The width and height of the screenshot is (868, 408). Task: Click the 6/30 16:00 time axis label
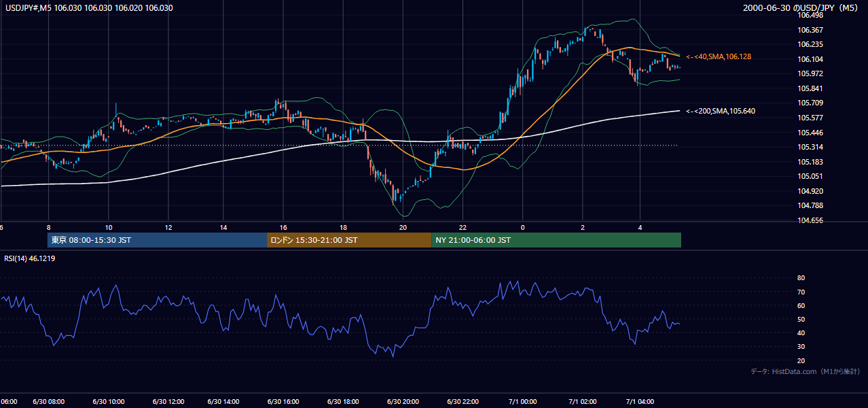coord(283,402)
